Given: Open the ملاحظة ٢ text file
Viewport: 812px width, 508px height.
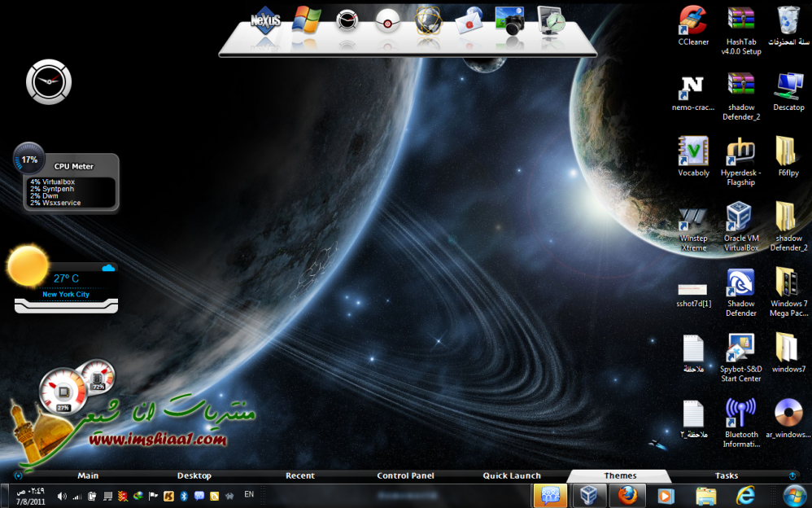Looking at the screenshot, I should (693, 418).
